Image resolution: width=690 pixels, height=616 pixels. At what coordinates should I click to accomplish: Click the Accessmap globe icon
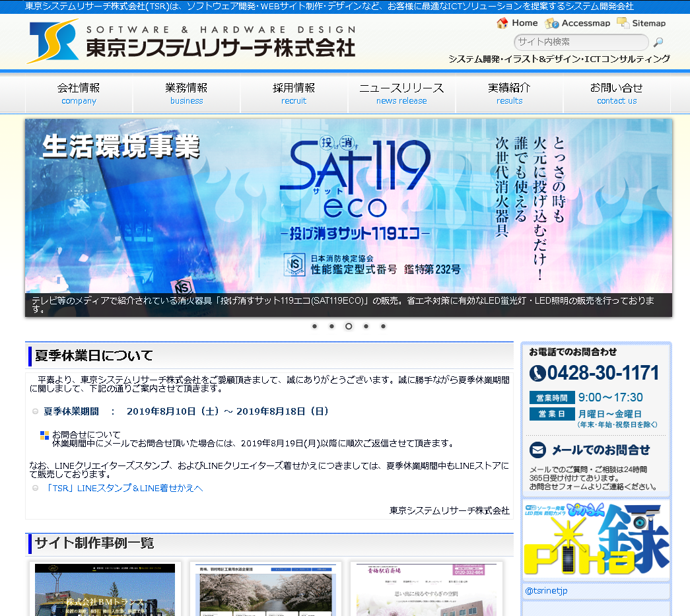[551, 23]
